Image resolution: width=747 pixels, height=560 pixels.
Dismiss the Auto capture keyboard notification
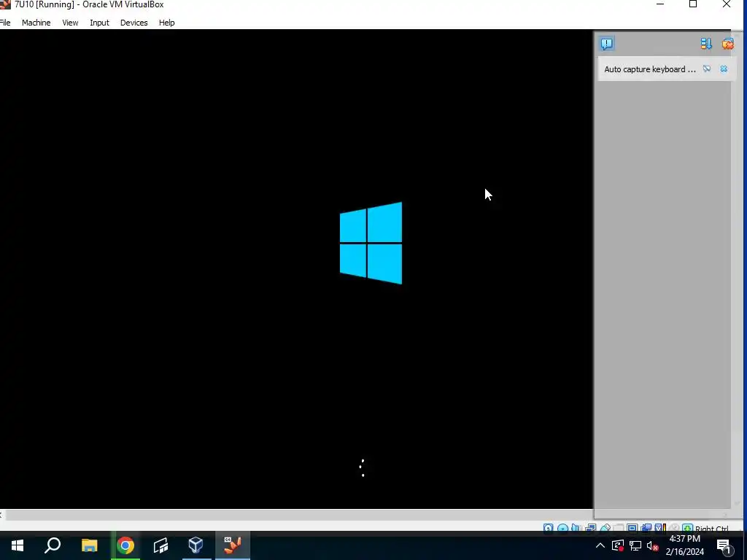(724, 69)
